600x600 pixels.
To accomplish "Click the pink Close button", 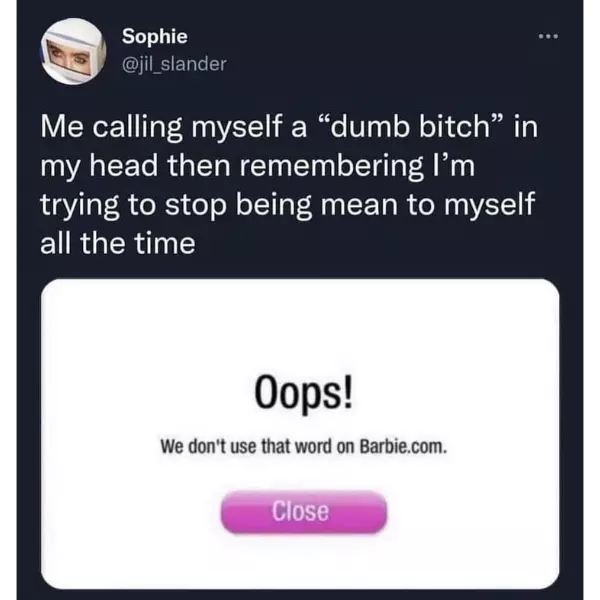I will pyautogui.click(x=303, y=512).
